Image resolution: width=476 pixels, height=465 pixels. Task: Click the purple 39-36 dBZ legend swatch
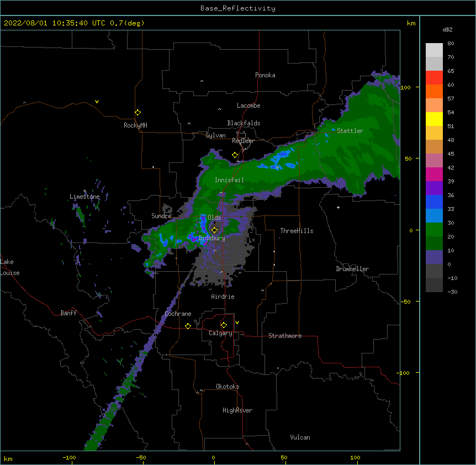[x=434, y=188]
